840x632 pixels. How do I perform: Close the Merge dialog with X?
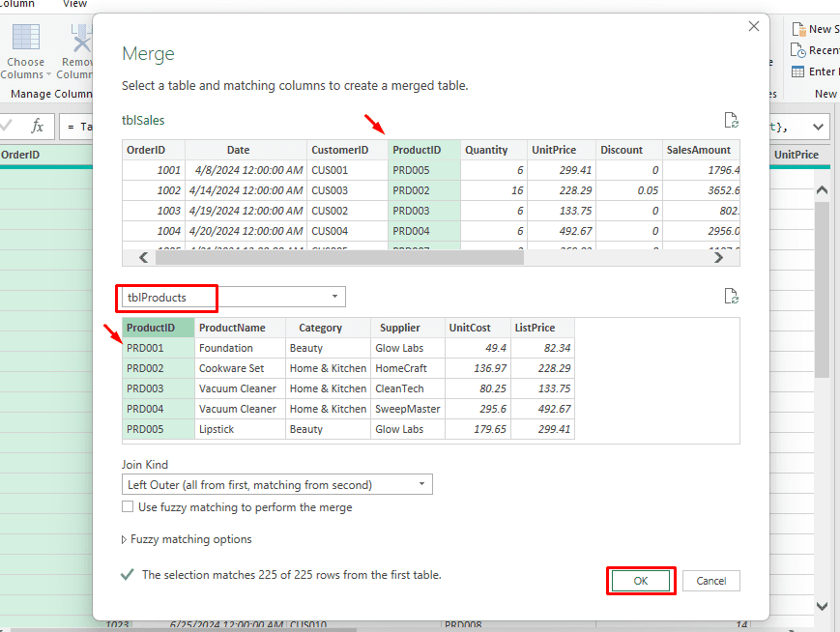[x=754, y=27]
